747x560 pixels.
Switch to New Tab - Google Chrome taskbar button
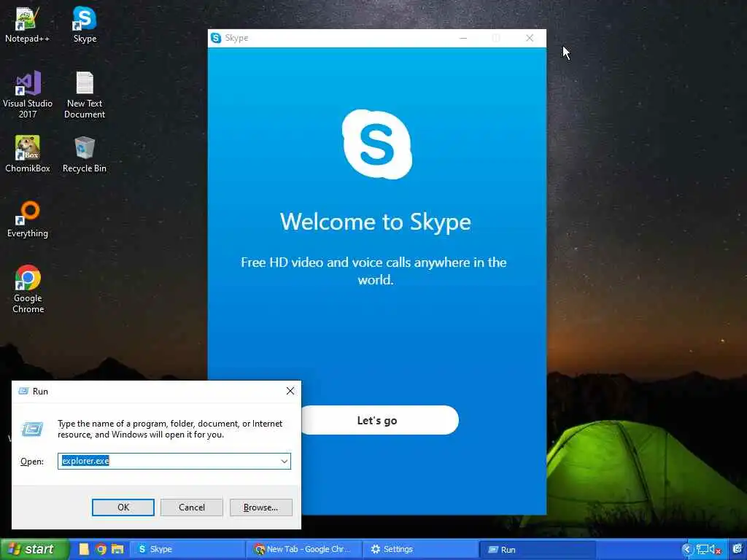[x=303, y=549]
